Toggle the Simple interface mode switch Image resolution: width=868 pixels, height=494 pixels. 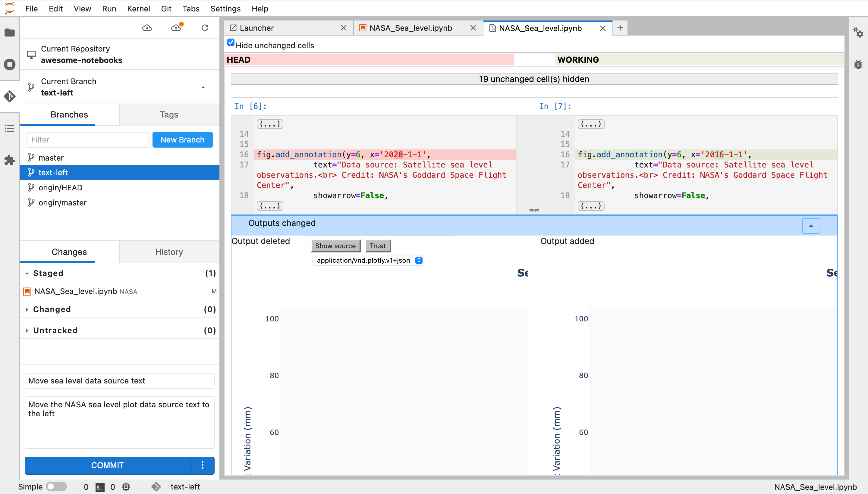pos(57,486)
